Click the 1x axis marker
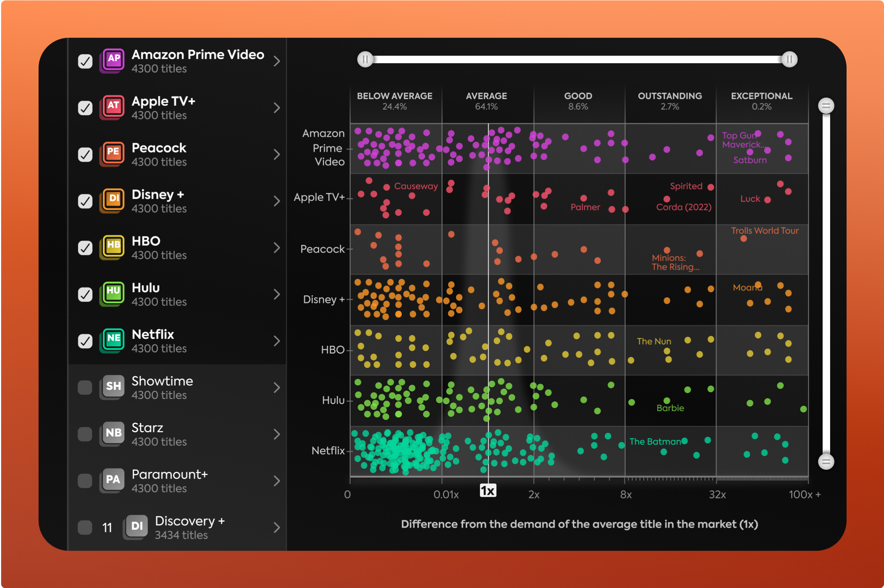This screenshot has width=884, height=588. click(488, 490)
